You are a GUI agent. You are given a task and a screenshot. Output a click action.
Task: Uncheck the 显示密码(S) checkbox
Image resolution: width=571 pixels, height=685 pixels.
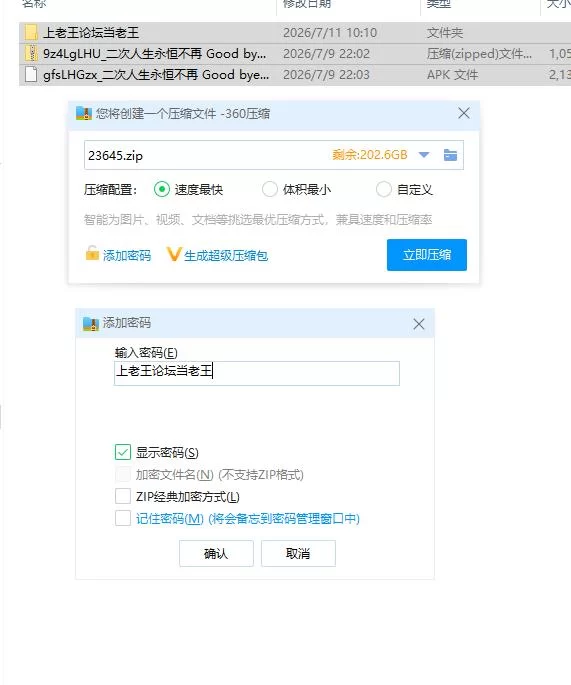click(123, 452)
